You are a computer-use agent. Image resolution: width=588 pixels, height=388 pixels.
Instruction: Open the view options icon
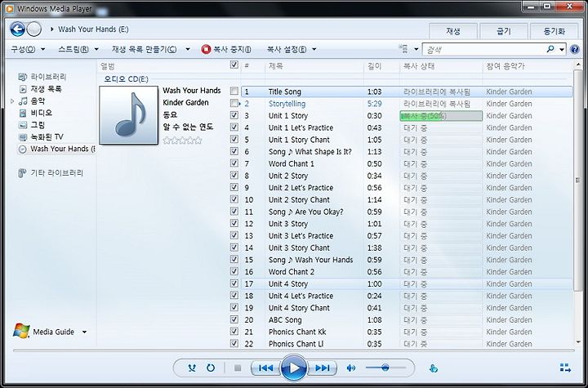coord(403,49)
